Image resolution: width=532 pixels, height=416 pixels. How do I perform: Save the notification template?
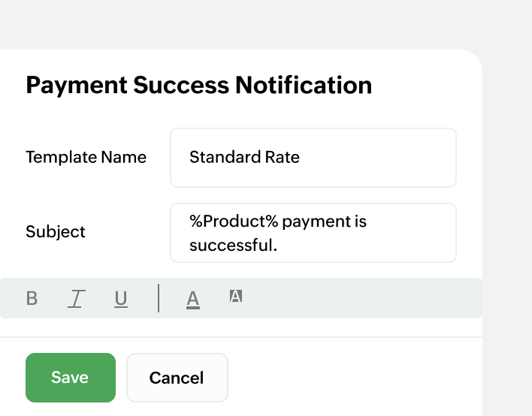pyautogui.click(x=71, y=378)
